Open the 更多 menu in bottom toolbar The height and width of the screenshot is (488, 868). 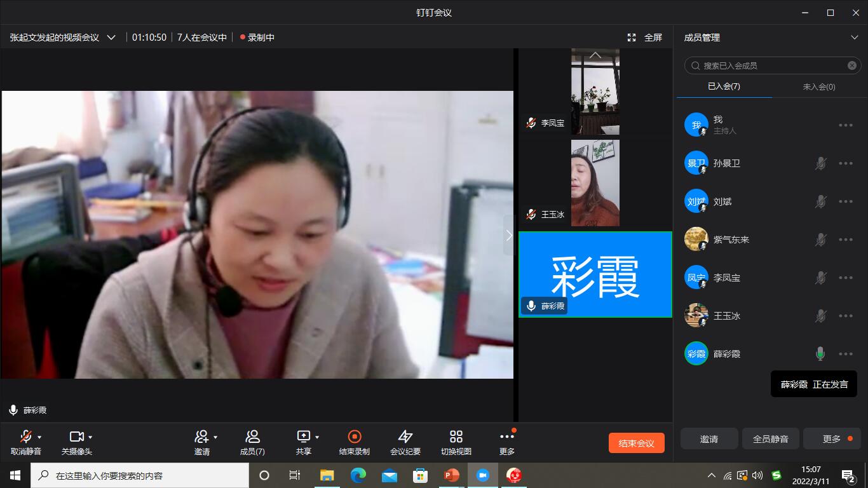pyautogui.click(x=507, y=442)
